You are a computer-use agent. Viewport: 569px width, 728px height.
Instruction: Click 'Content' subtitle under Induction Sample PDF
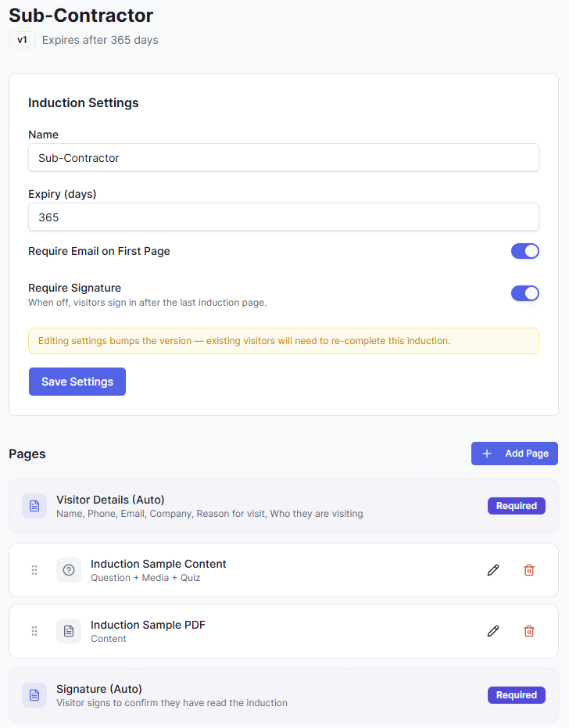click(x=109, y=638)
